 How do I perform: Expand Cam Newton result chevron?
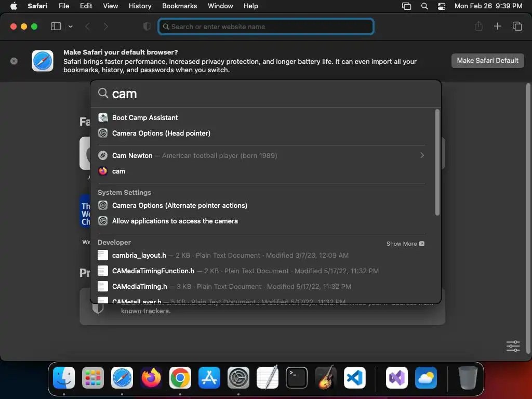(x=422, y=155)
